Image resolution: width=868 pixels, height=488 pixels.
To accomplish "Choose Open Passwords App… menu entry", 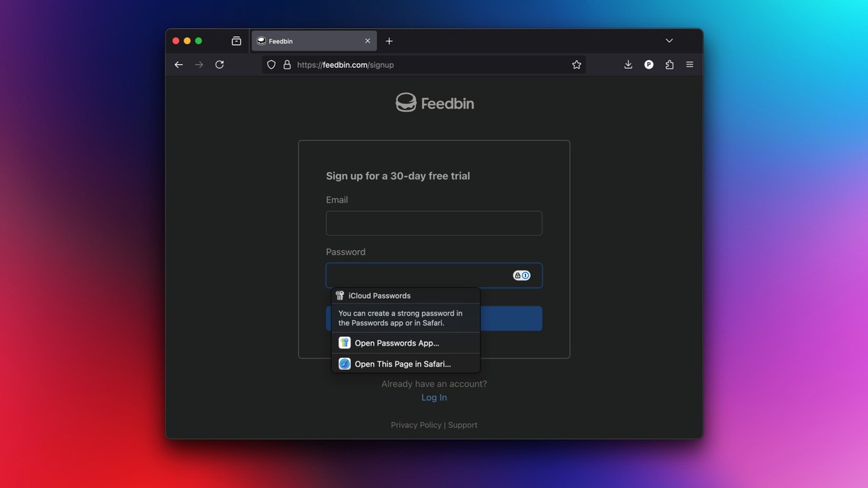I will [x=406, y=343].
